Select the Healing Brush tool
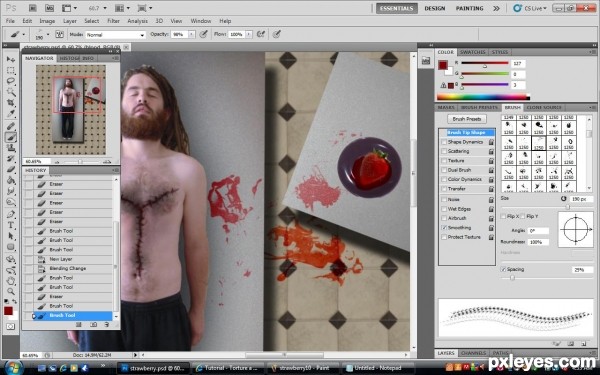This screenshot has height=375, width=600. click(11, 126)
